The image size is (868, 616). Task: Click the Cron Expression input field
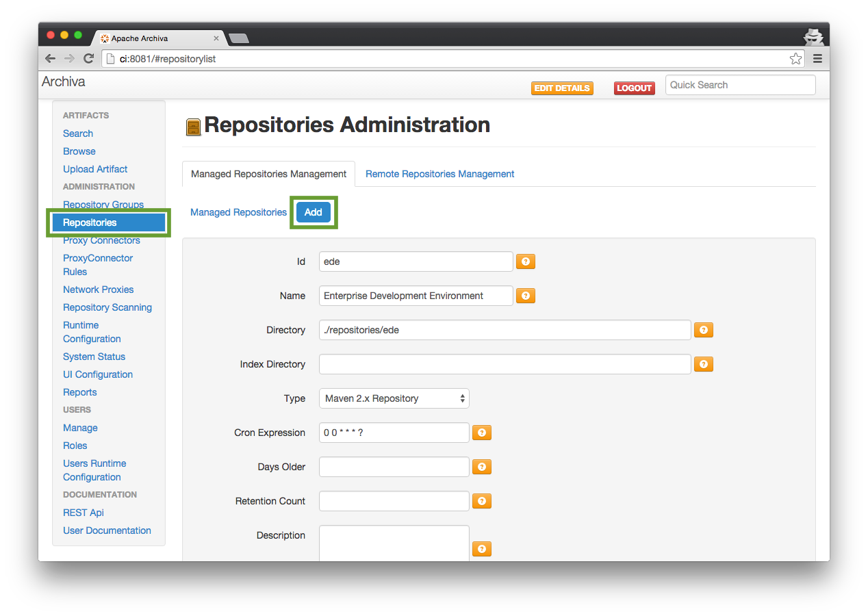tap(394, 433)
